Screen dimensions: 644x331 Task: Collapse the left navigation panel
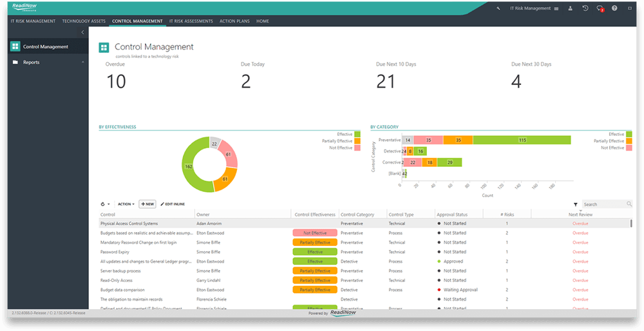coord(82,32)
